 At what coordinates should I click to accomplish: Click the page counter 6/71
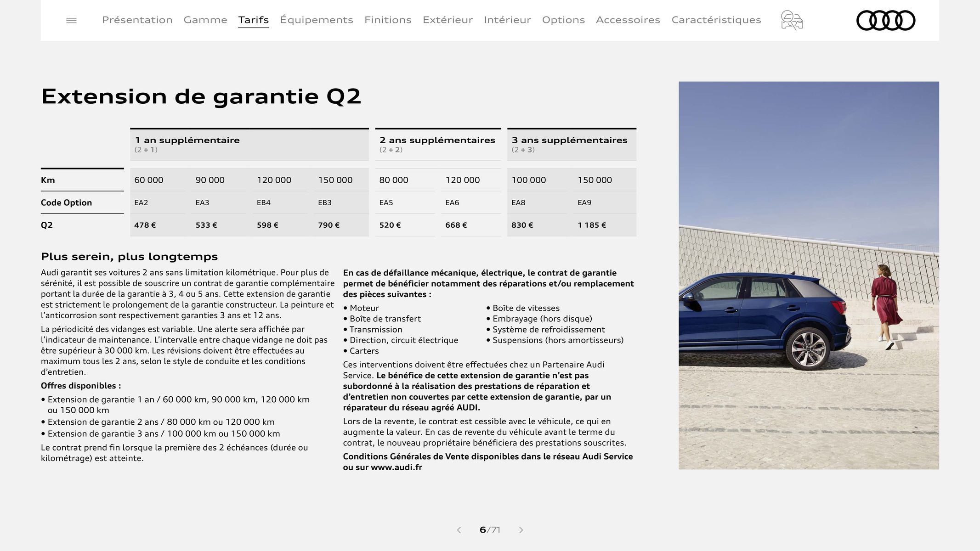pyautogui.click(x=490, y=530)
